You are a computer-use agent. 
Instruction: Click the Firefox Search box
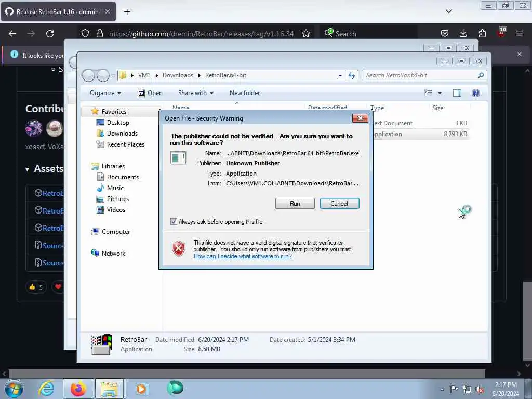coord(368,34)
